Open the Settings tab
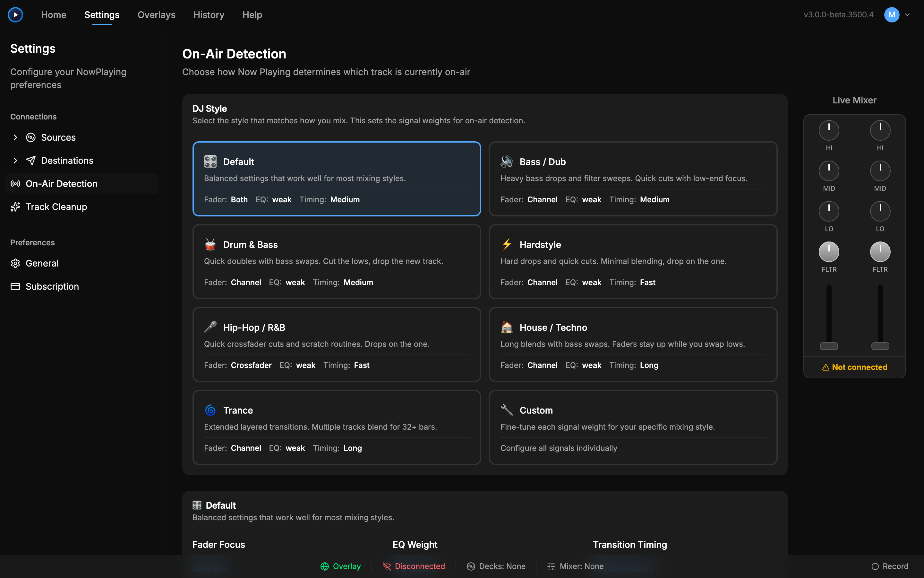Viewport: 924px width, 578px height. pos(102,15)
